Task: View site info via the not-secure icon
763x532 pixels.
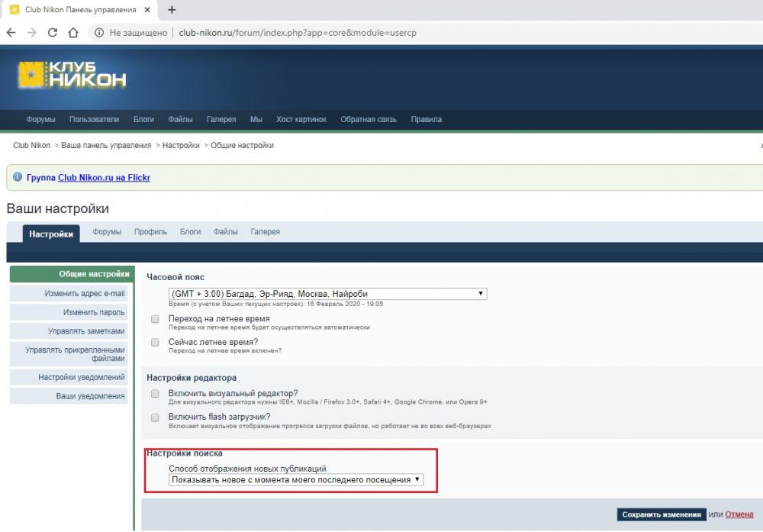Action: pyautogui.click(x=99, y=33)
